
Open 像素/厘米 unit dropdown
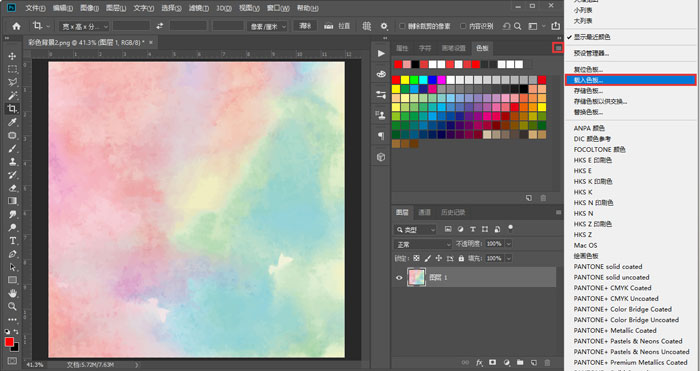tap(267, 26)
